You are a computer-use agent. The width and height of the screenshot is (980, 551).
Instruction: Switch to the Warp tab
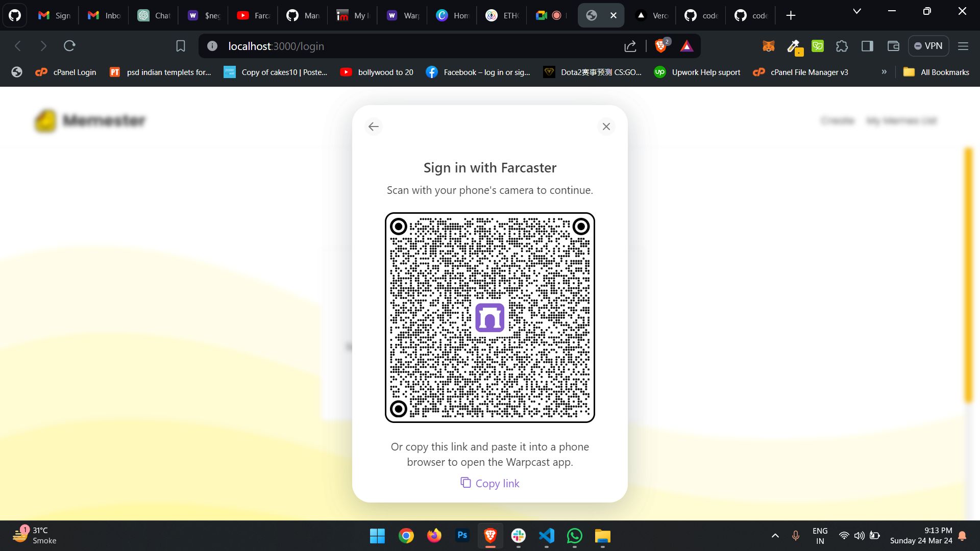point(402,15)
